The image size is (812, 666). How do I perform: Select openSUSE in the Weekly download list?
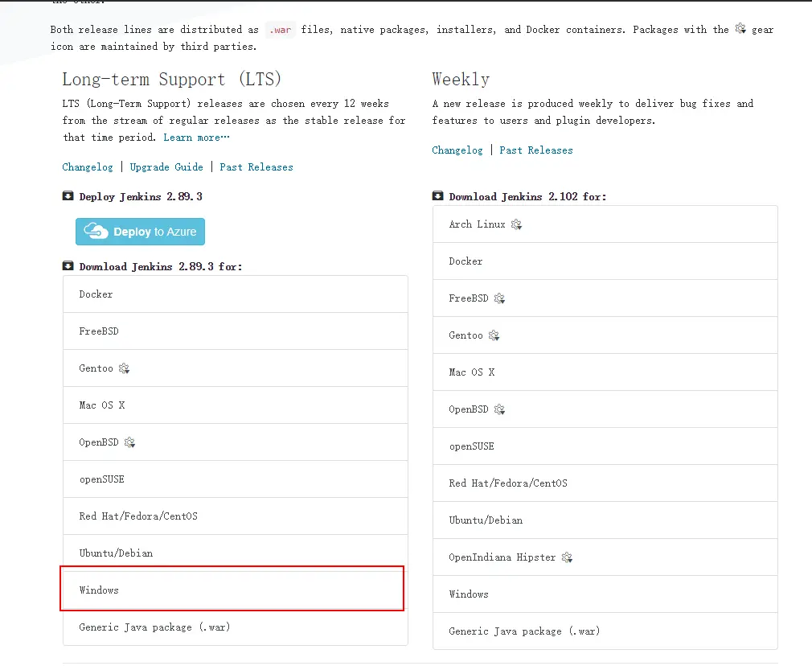click(x=605, y=446)
